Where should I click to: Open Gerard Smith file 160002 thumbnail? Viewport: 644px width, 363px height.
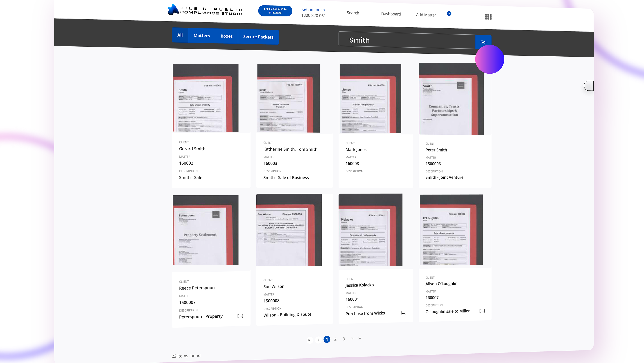[x=205, y=98]
